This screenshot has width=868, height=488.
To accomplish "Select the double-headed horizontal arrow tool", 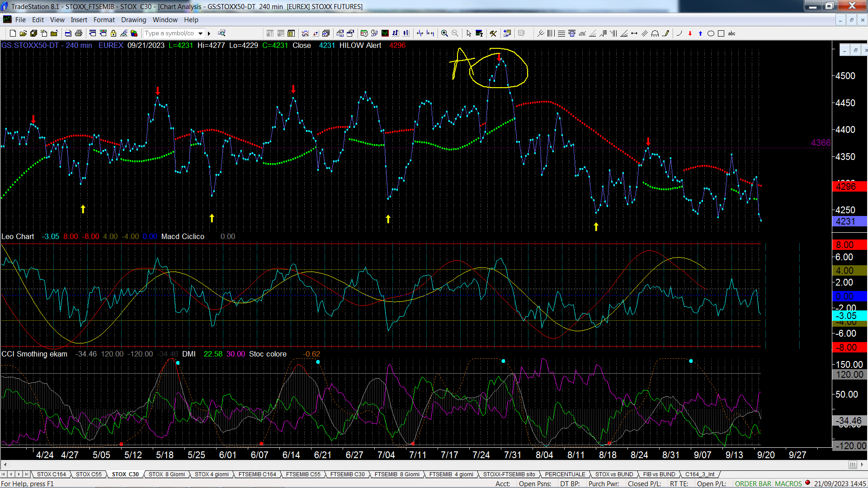I will click(634, 33).
